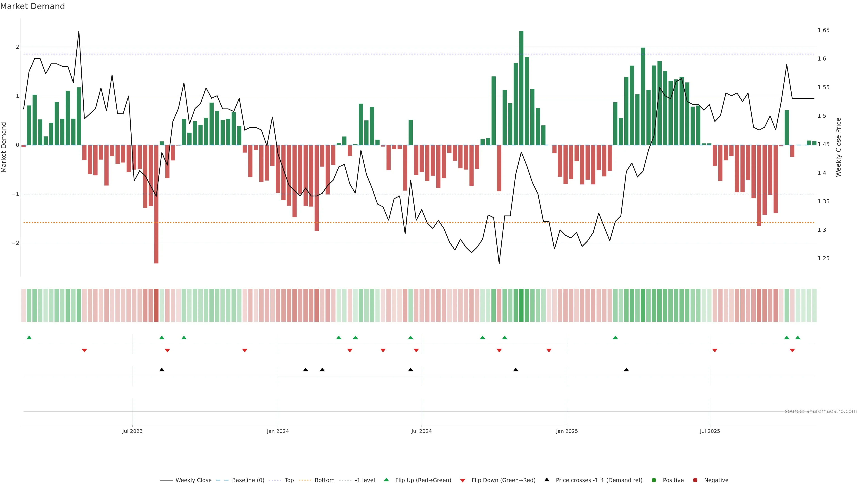Click the leftmost green flip-up triangle marker

pos(29,338)
